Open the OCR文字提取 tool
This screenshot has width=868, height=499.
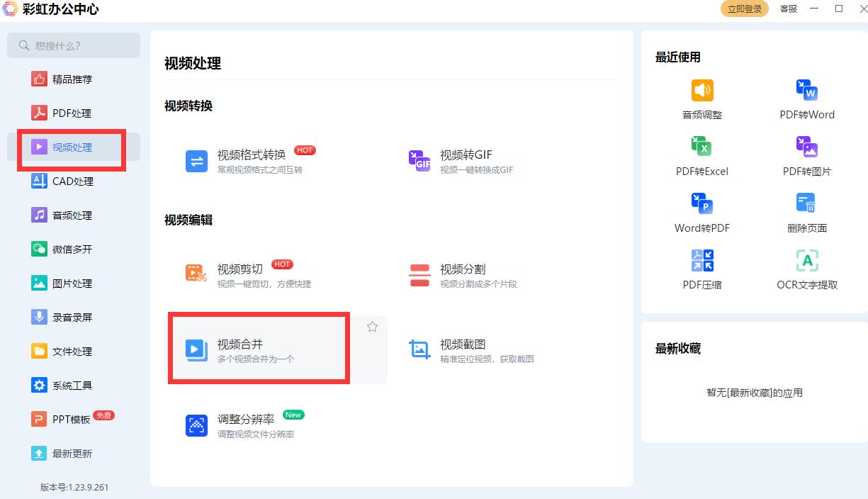point(808,268)
